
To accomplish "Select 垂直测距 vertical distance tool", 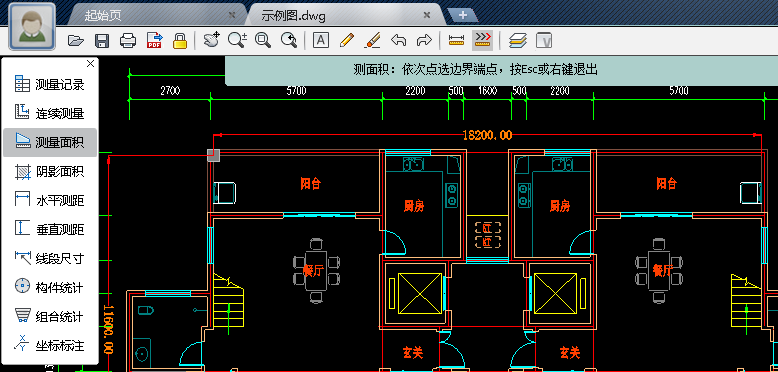I will click(x=50, y=230).
